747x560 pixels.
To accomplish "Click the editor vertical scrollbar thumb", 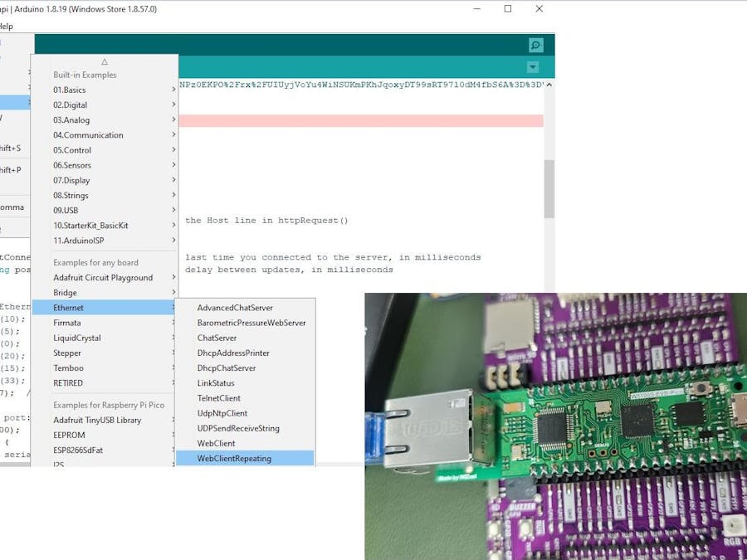I will 549,188.
